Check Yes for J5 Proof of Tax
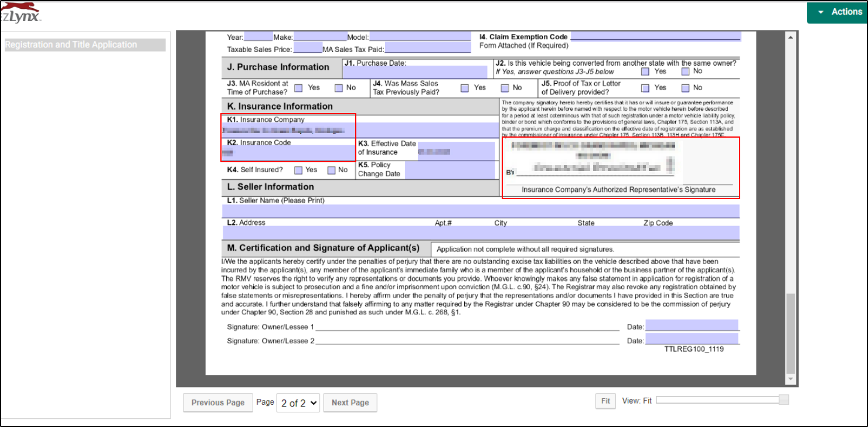 [645, 88]
